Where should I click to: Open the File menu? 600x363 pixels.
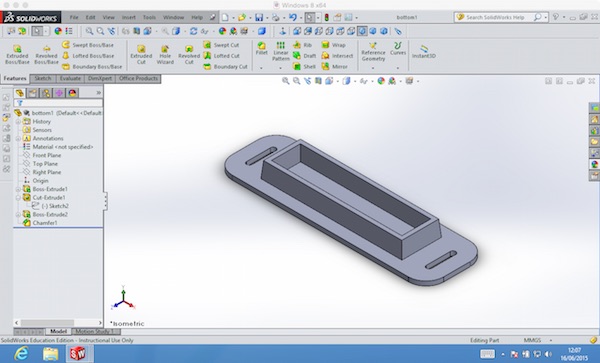click(74, 17)
